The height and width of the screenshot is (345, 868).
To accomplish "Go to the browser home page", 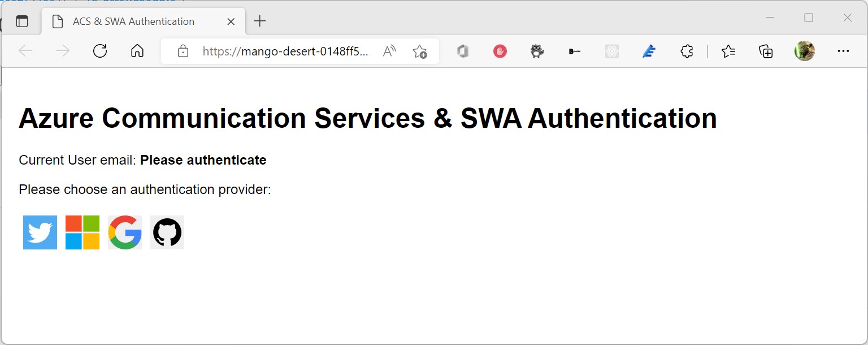I will coord(137,51).
